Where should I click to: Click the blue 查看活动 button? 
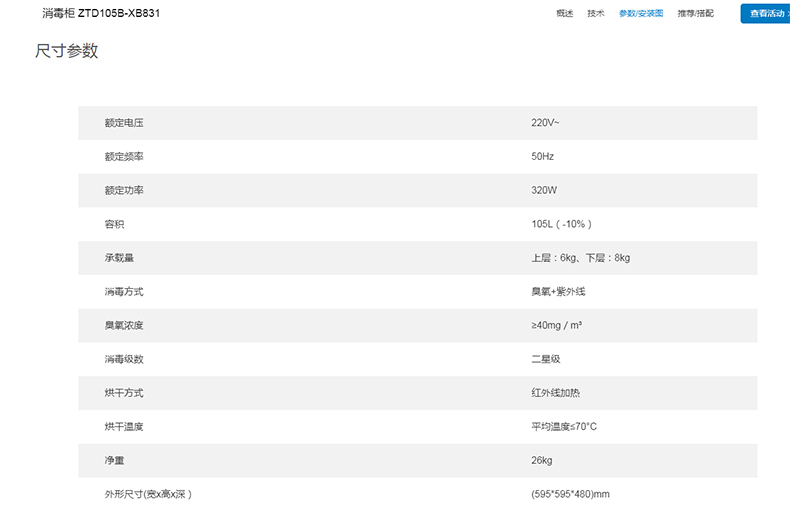coord(766,14)
